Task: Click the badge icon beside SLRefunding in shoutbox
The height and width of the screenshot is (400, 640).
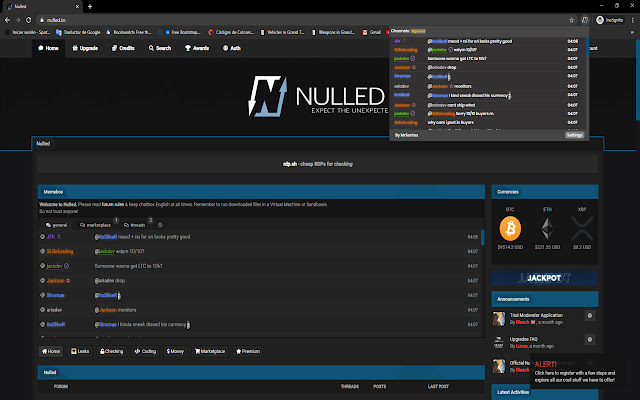Action: tap(42, 251)
